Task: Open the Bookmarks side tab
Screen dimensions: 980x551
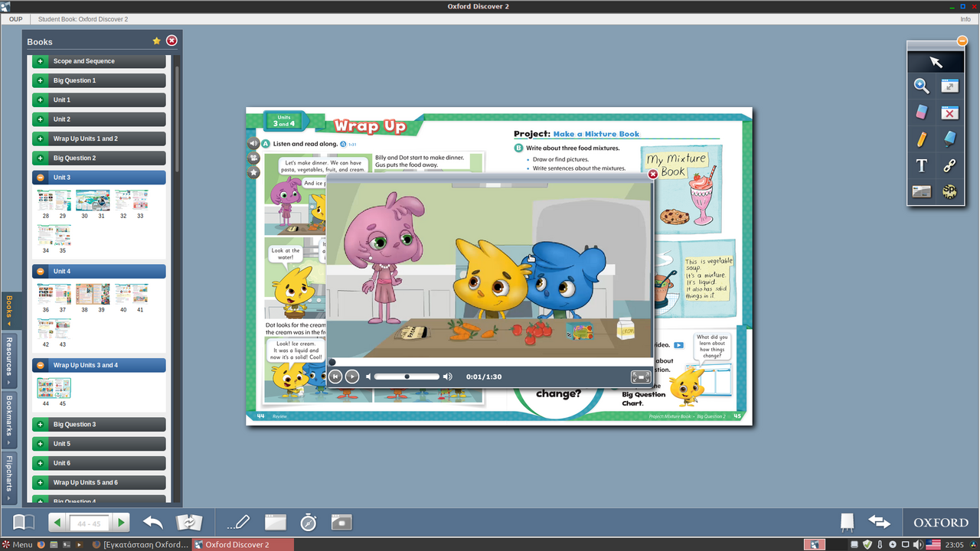Action: pyautogui.click(x=9, y=419)
